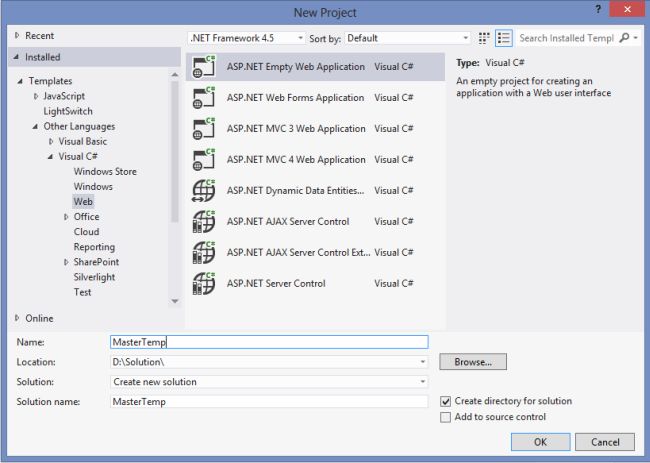
Task: Click the OK button
Action: click(541, 442)
